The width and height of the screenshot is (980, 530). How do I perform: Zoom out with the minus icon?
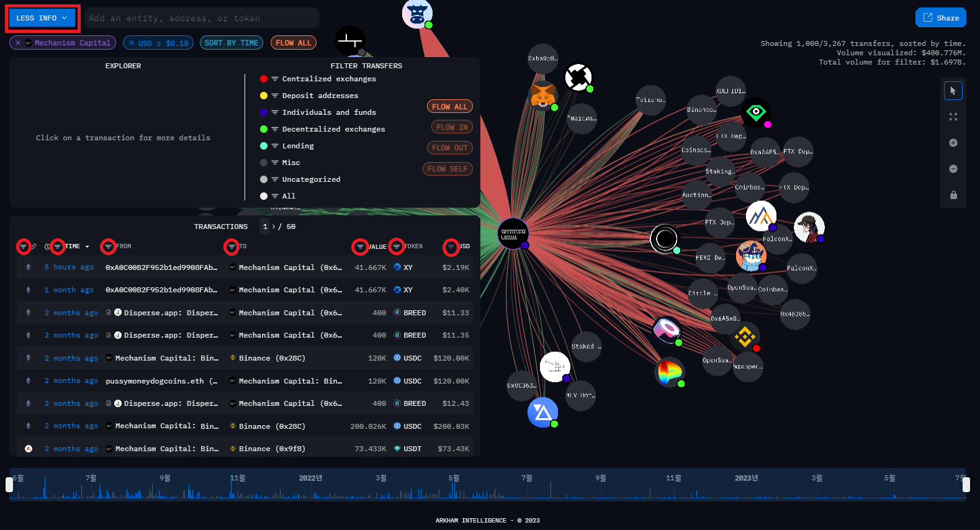click(953, 169)
